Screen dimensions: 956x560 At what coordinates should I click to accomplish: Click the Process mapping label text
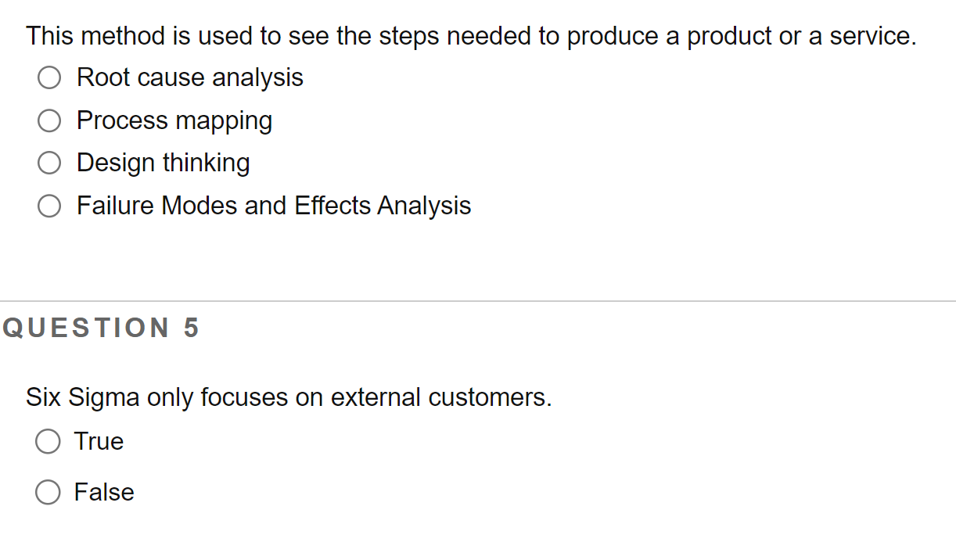click(x=174, y=120)
